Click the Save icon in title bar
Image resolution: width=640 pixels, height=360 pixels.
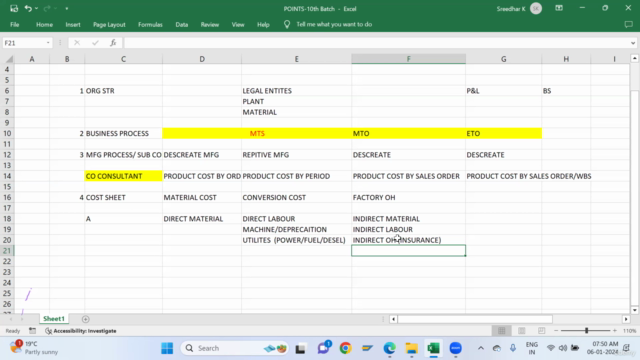pyautogui.click(x=14, y=8)
